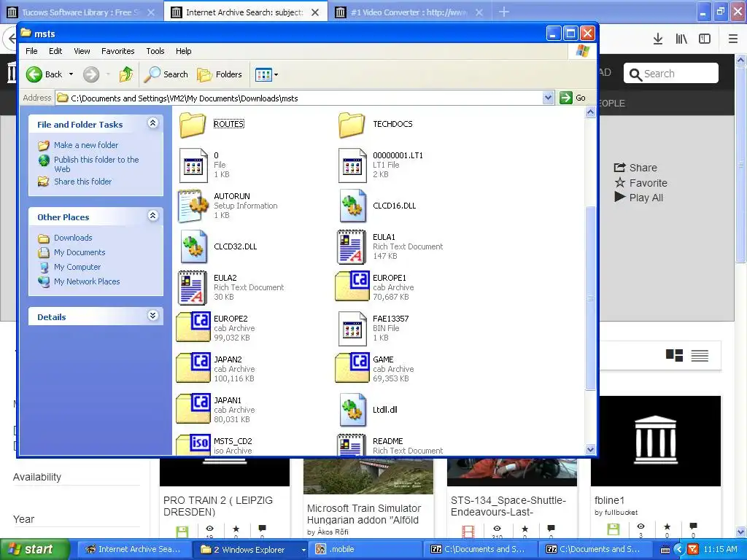Image resolution: width=747 pixels, height=560 pixels.
Task: Open a new browser tab
Action: 504,12
